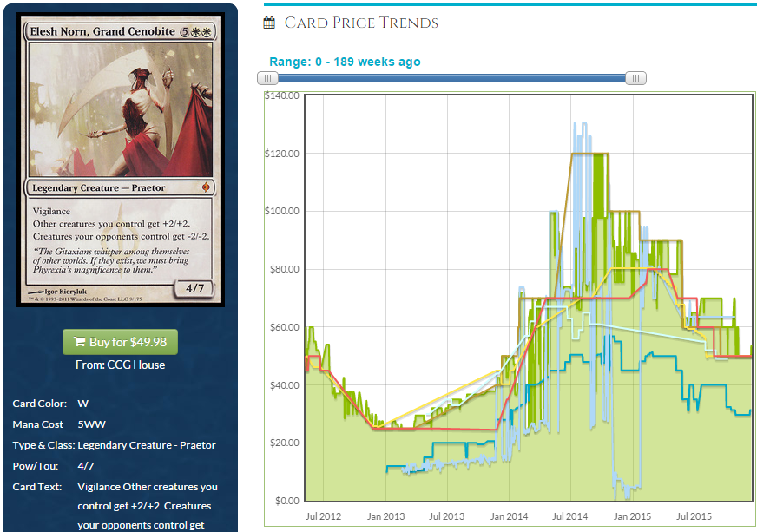This screenshot has width=757, height=532.
Task: Click the Jul 2013 x-axis label
Action: (x=446, y=516)
